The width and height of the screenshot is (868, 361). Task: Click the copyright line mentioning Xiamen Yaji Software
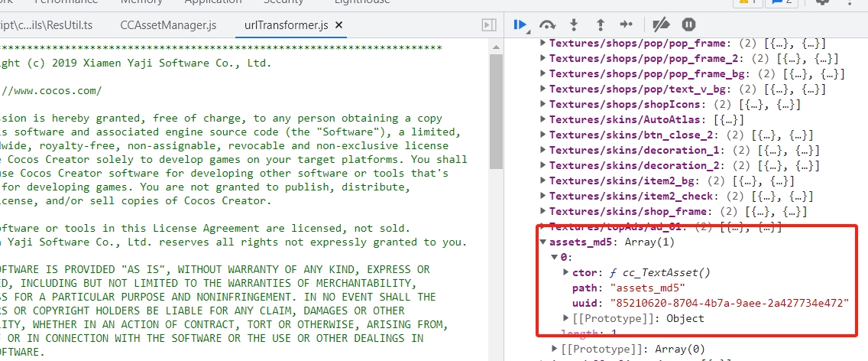[x=136, y=63]
